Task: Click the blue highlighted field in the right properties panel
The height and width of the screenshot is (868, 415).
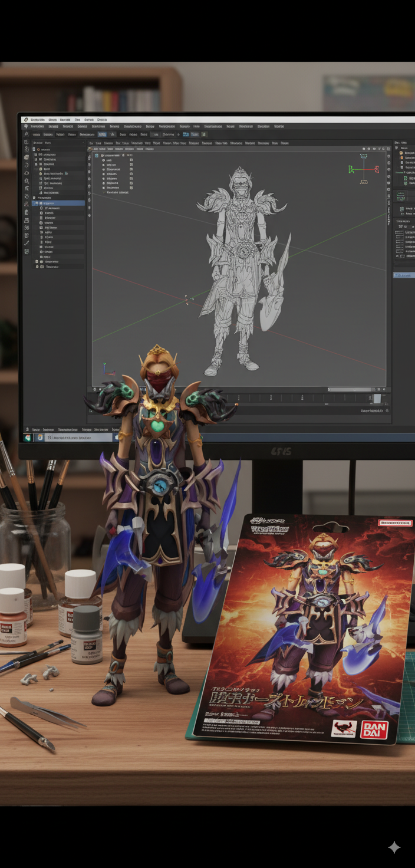Action: click(x=404, y=275)
